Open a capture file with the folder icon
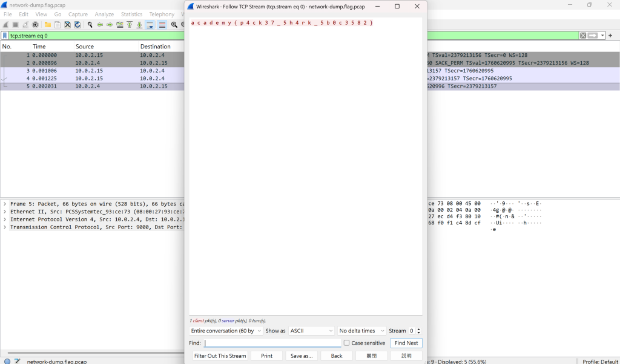The width and height of the screenshot is (620, 364). tap(47, 24)
